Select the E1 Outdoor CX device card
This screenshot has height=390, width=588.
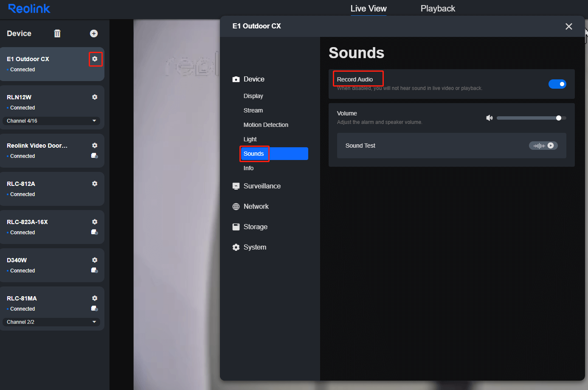click(52, 64)
